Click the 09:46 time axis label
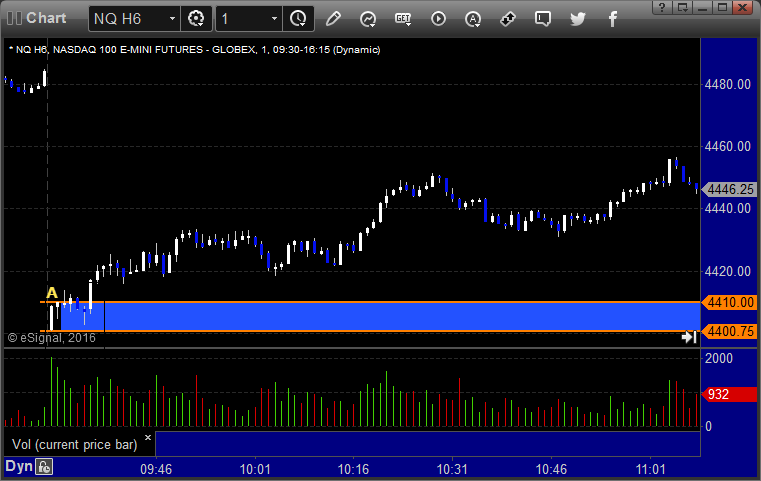The height and width of the screenshot is (481, 761). click(156, 469)
